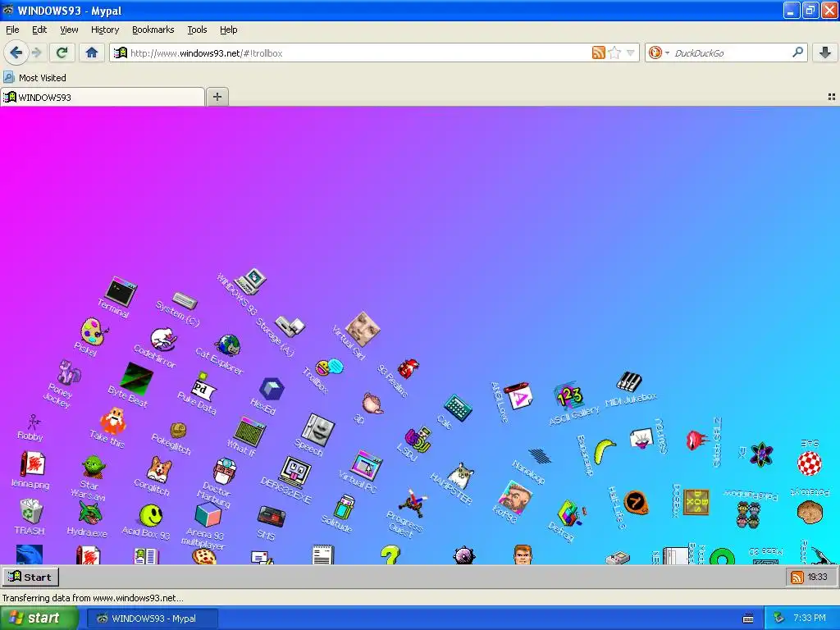
Task: Open the SMS console icon
Action: pos(272,517)
